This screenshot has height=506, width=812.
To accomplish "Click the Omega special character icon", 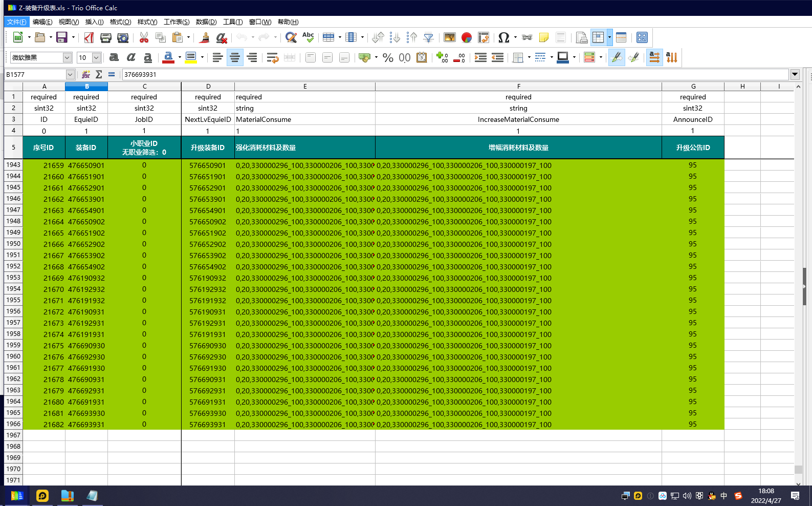I will pyautogui.click(x=503, y=37).
